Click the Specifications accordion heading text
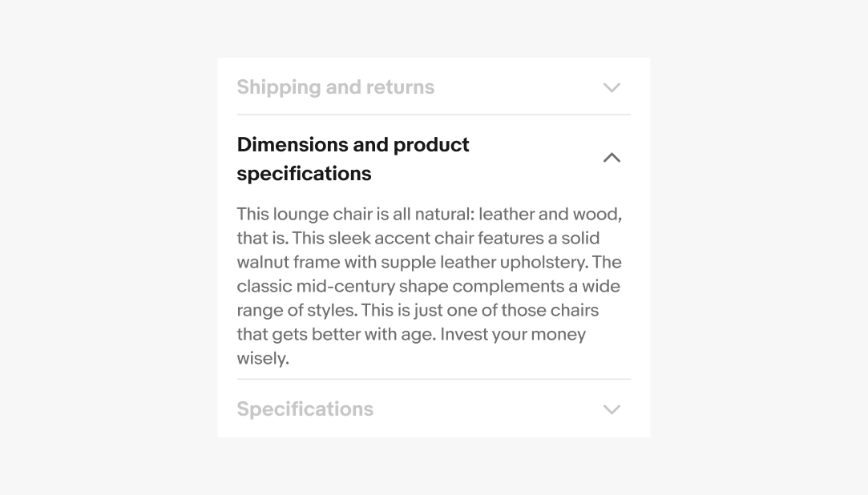This screenshot has width=868, height=495. coord(305,409)
